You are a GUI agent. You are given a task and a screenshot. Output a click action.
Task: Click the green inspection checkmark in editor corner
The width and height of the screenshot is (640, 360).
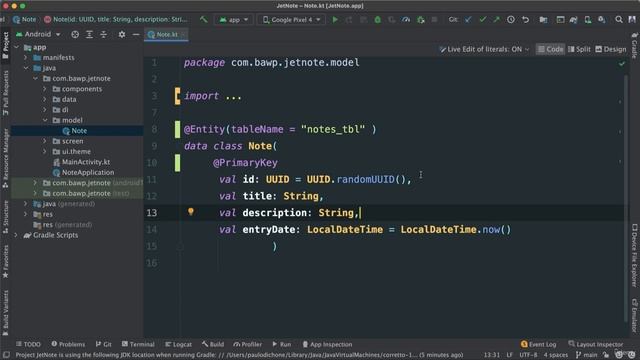pos(622,63)
